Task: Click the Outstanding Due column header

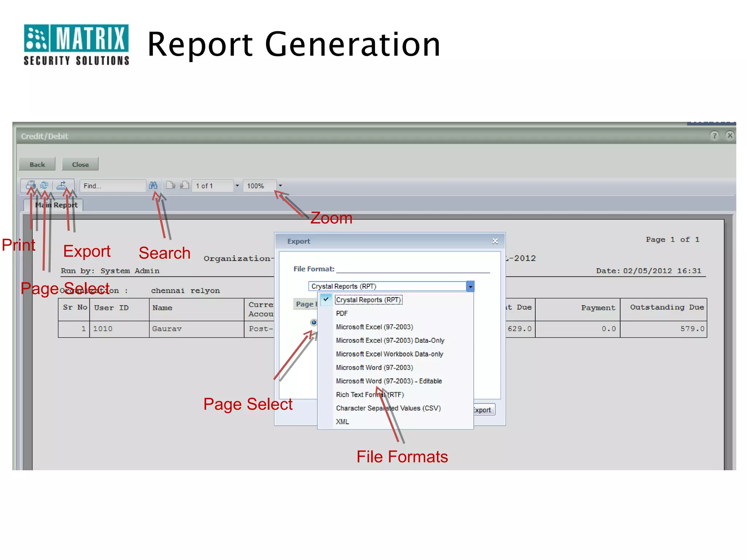Action: coord(663,310)
